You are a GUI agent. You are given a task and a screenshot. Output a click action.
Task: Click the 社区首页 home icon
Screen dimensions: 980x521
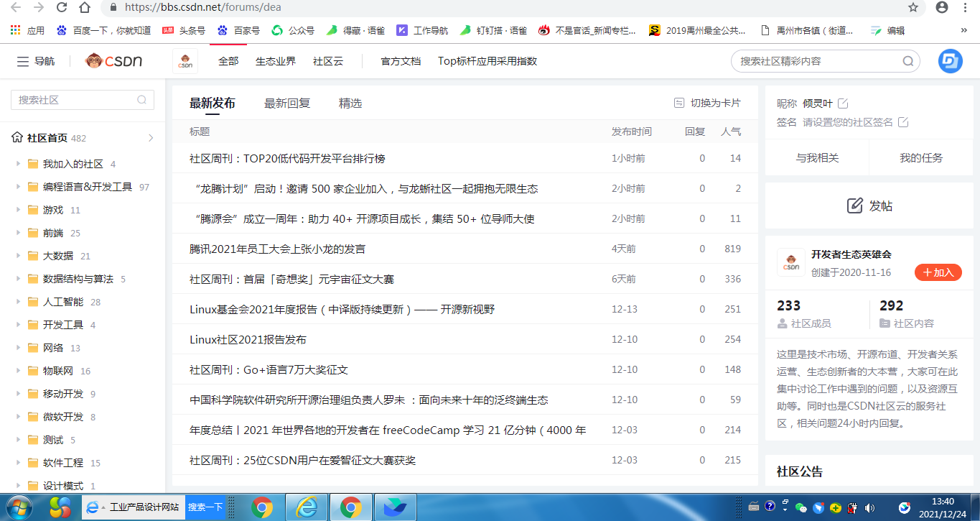(17, 137)
